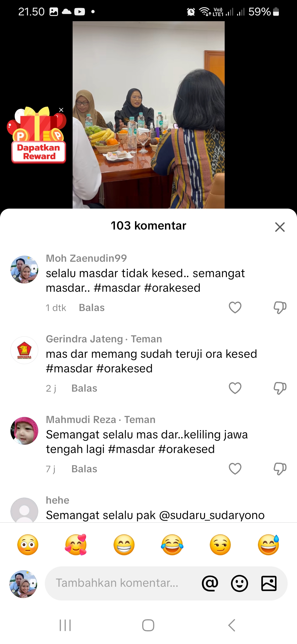Like Gerindra Jateng's comment
297x644 pixels.
pos(235,388)
